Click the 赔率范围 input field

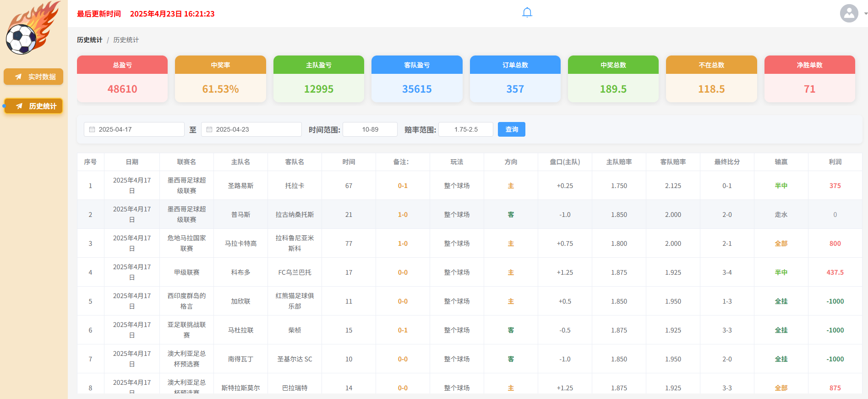click(x=466, y=130)
